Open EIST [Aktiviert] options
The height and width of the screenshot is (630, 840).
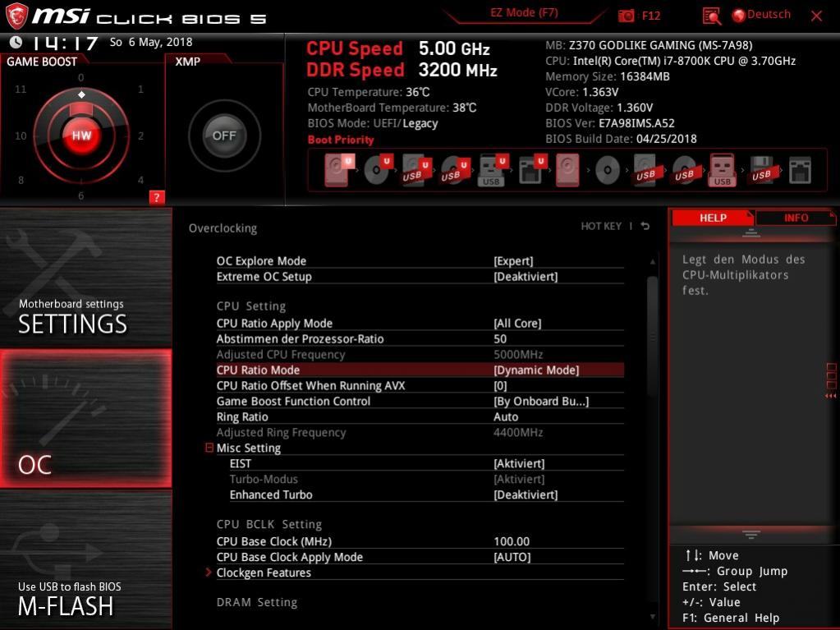pos(519,463)
